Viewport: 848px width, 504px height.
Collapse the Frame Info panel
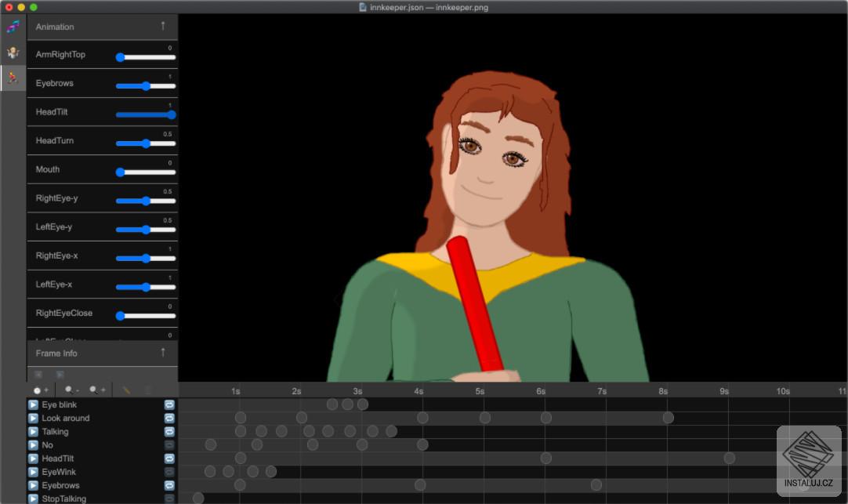pyautogui.click(x=163, y=353)
